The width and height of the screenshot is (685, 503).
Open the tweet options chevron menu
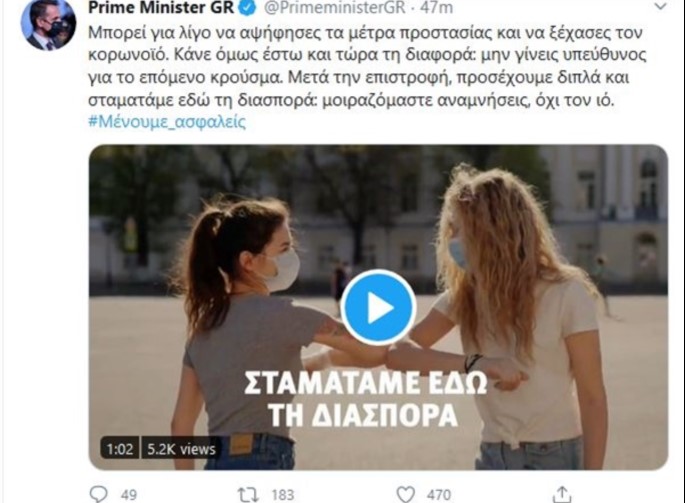point(660,7)
